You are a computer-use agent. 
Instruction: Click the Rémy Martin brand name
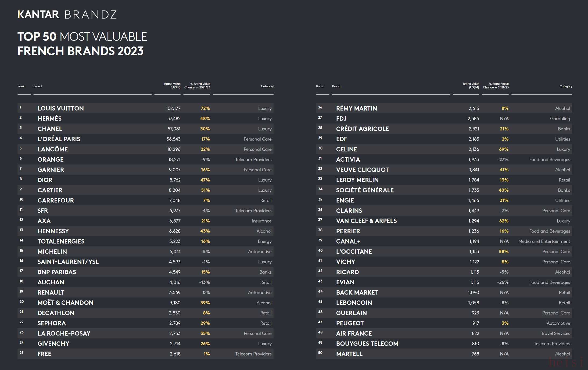(x=356, y=108)
